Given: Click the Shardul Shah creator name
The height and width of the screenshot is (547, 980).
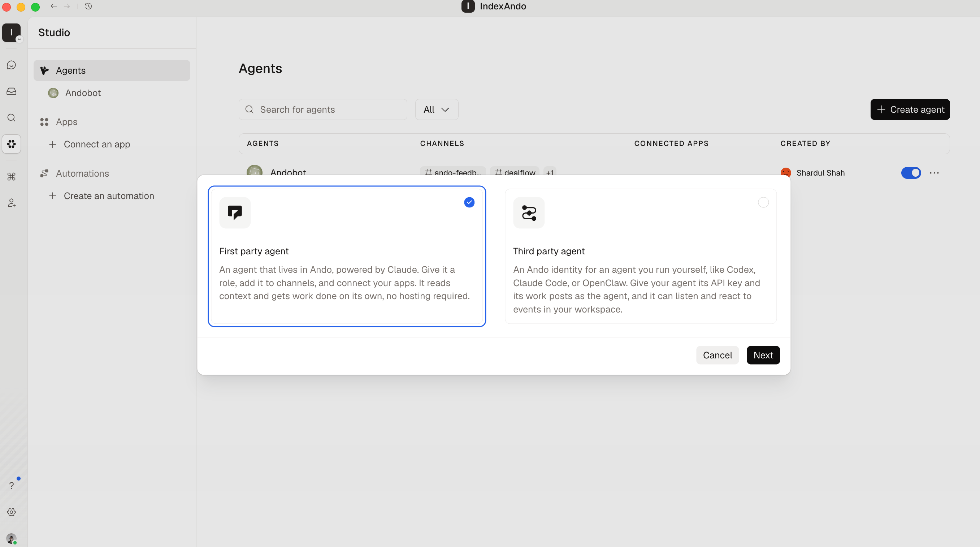Looking at the screenshot, I should click(x=820, y=173).
